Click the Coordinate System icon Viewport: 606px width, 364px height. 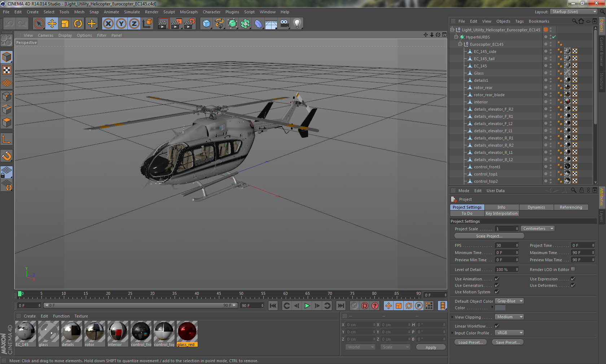[147, 24]
